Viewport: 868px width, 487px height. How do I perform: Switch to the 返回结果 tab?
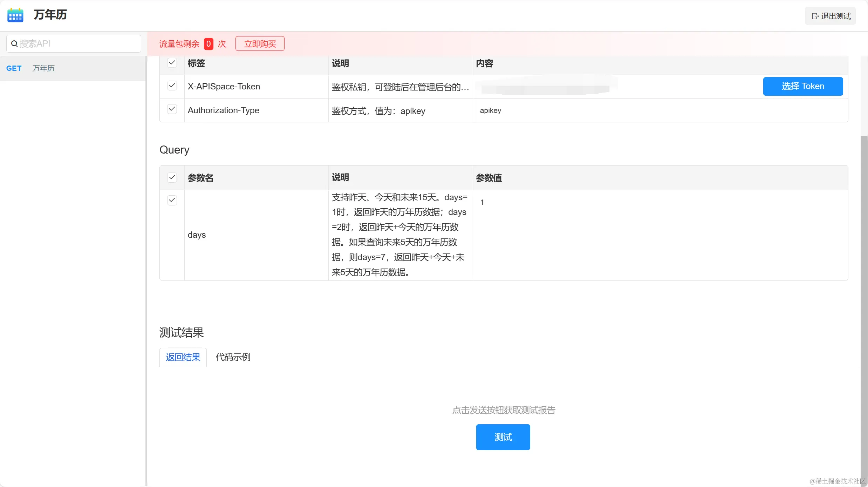(x=183, y=357)
